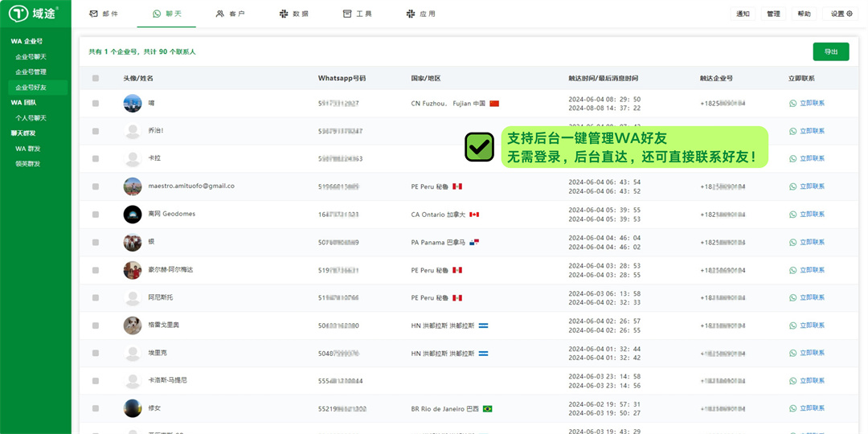Click the dog avatar of 格雷戈里奥

click(x=133, y=325)
